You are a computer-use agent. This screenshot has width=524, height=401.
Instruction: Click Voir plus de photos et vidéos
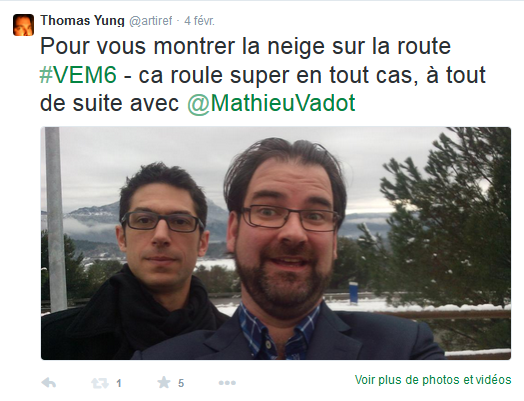pos(433,380)
